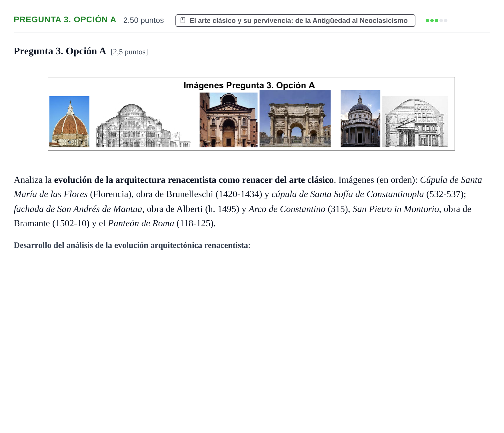Click the book icon in the topic tag
The width and height of the screenshot is (504, 433).
pos(183,21)
